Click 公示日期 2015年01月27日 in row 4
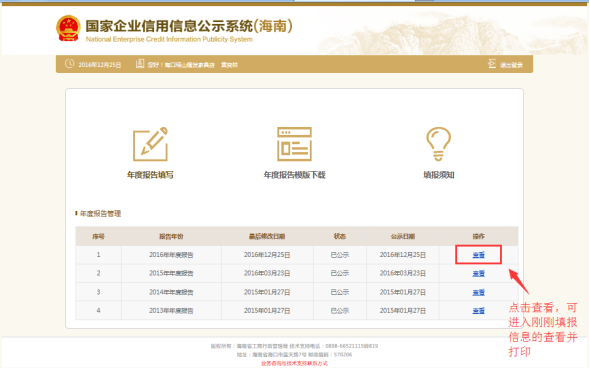The width and height of the screenshot is (590, 369). point(403,311)
